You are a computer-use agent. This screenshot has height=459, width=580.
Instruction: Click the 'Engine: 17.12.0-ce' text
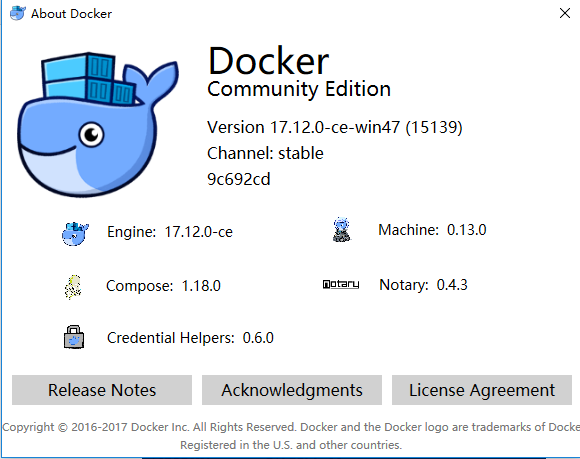pyautogui.click(x=170, y=232)
